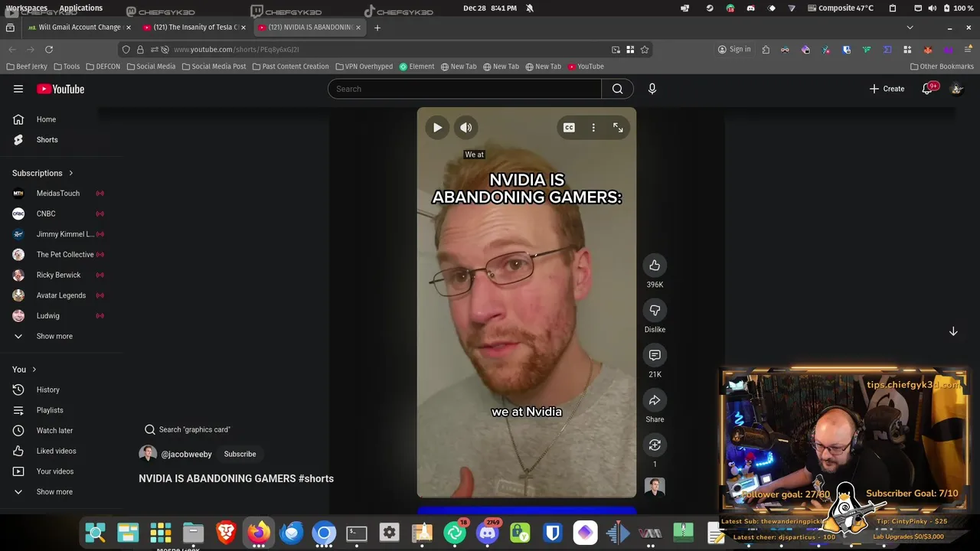The height and width of the screenshot is (551, 980).
Task: Open the Workspaces menu
Action: tap(27, 8)
